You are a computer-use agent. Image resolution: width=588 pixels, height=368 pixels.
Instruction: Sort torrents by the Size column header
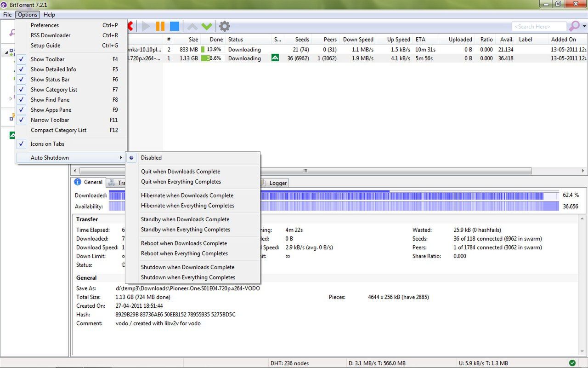187,39
